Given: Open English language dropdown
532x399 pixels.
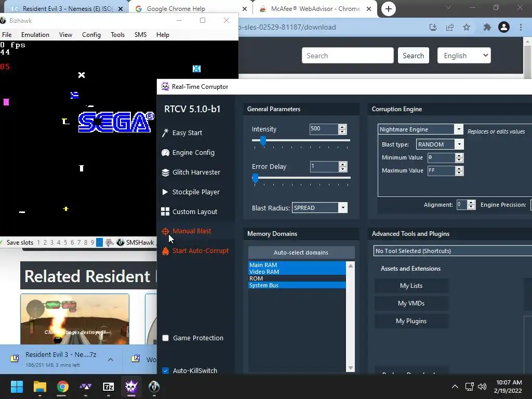Looking at the screenshot, I should 464,55.
